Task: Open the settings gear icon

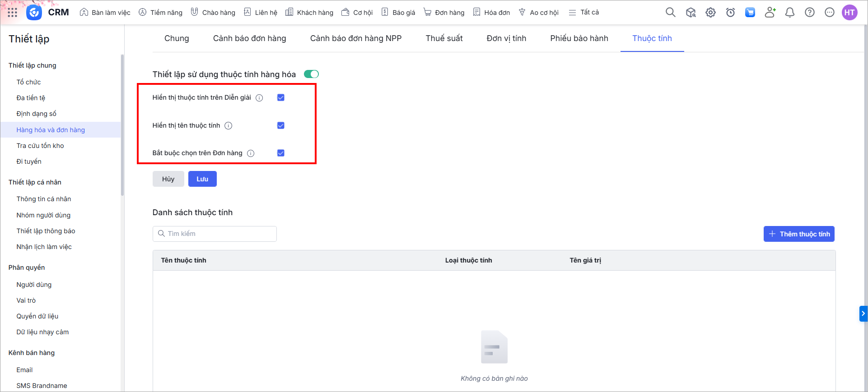Action: point(710,13)
